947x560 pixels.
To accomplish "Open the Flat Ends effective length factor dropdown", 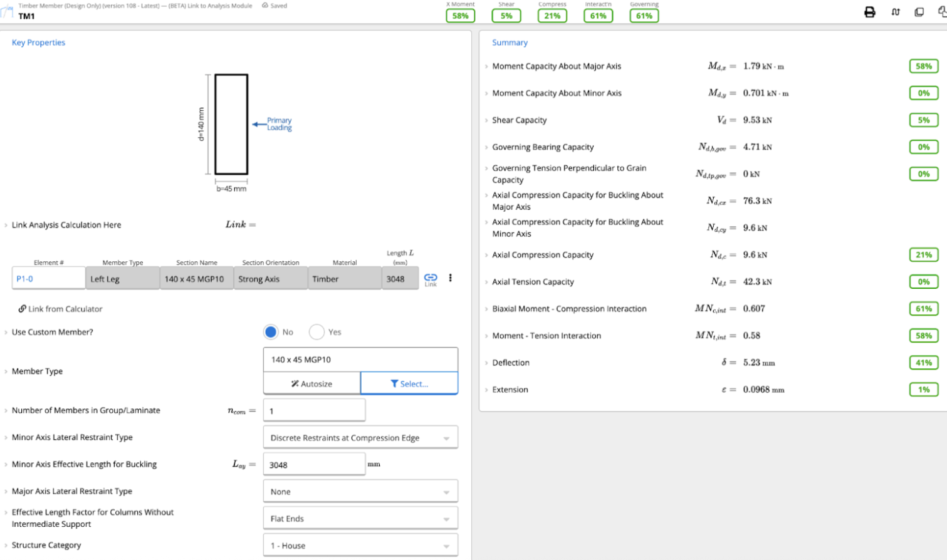I will [x=360, y=518].
